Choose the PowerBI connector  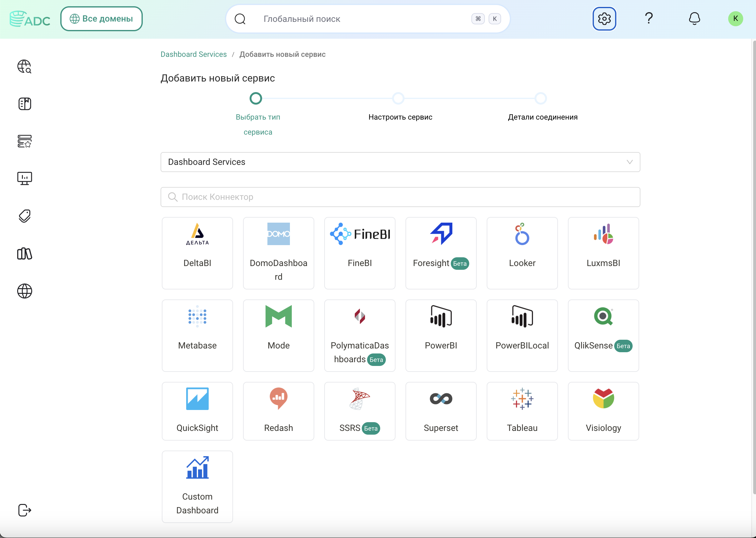click(441, 336)
